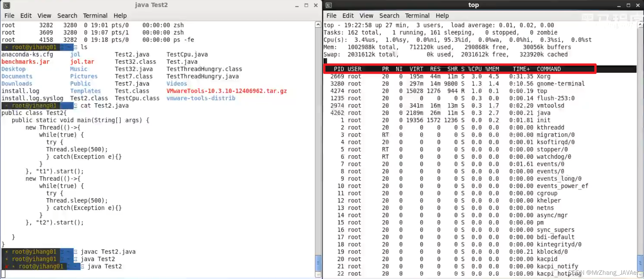Close the java Test2 terminal window

(316, 5)
